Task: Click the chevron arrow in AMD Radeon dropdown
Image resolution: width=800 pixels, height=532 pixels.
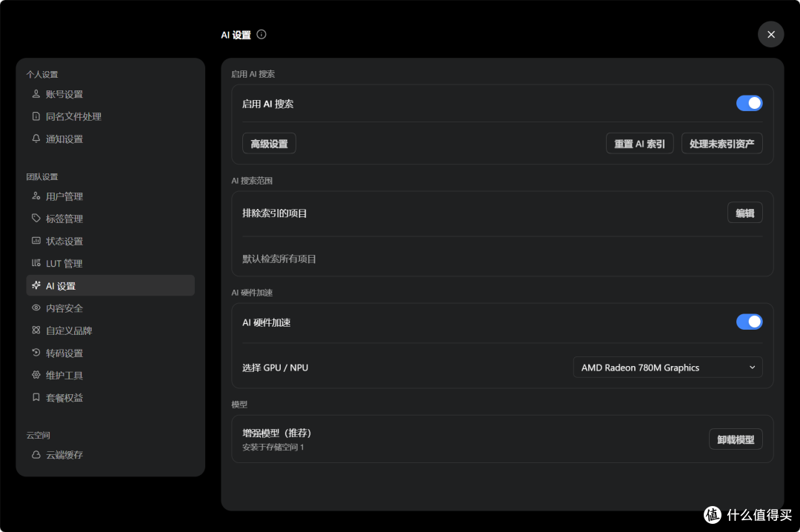Action: (x=752, y=367)
